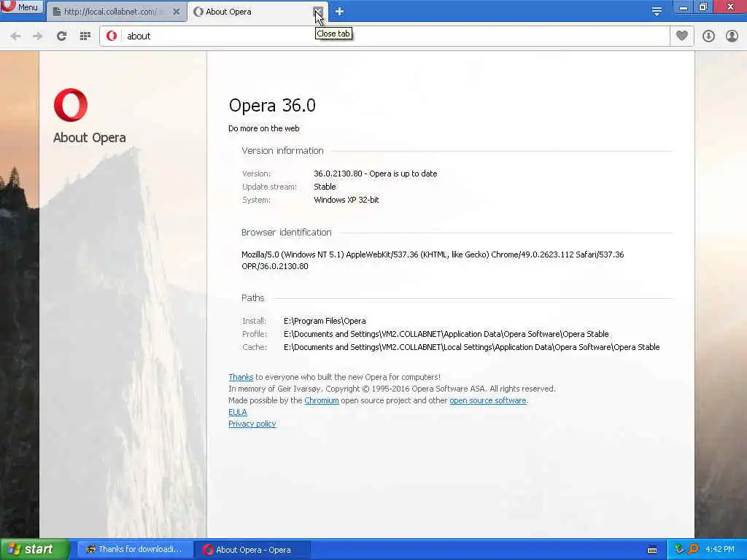The height and width of the screenshot is (560, 747).
Task: Open the open source software link
Action: point(488,400)
